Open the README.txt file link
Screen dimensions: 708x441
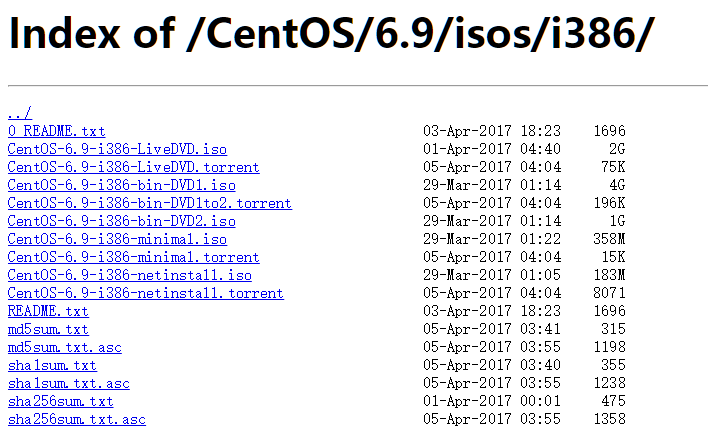coord(48,311)
